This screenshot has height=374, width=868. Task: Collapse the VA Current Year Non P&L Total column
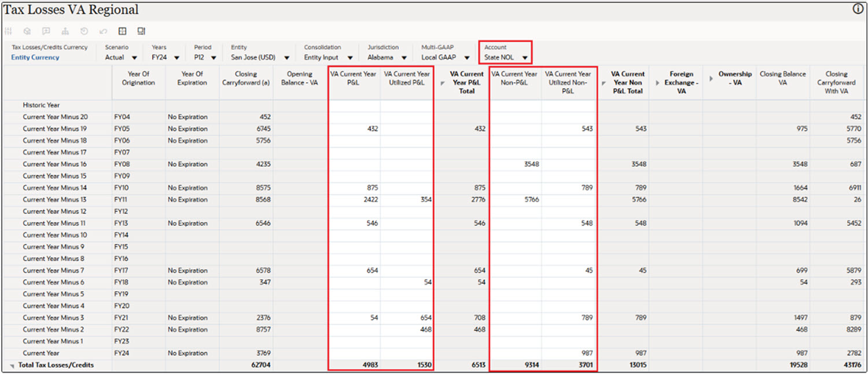point(604,83)
